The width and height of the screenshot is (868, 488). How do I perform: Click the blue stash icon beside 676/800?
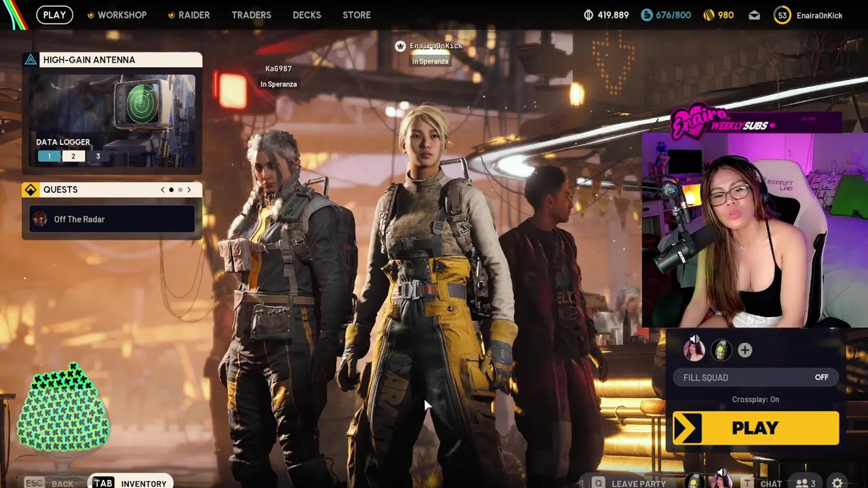pos(646,15)
